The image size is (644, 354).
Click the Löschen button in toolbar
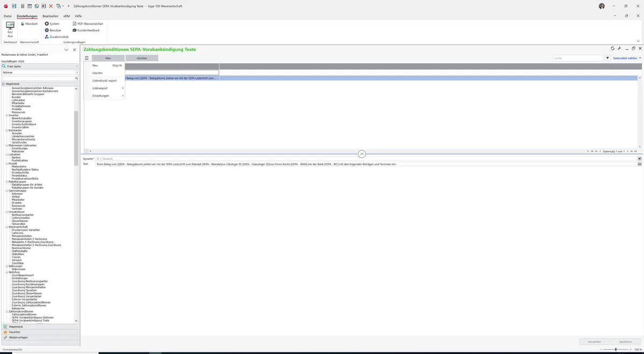[x=142, y=58]
